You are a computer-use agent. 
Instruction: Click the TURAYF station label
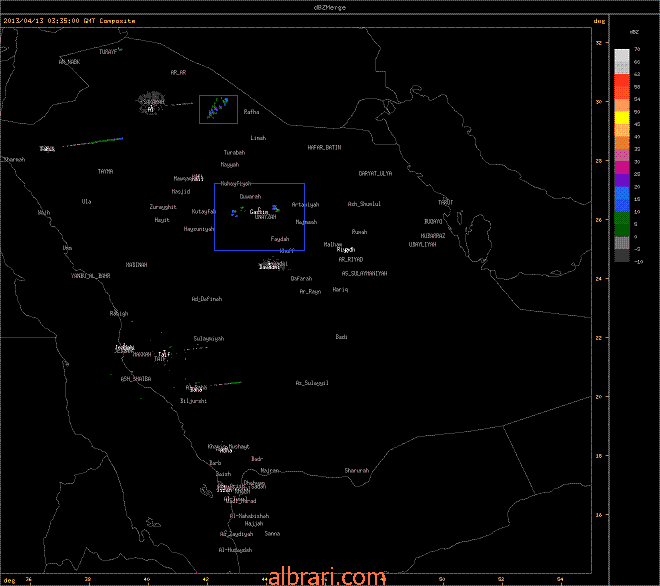point(108,52)
